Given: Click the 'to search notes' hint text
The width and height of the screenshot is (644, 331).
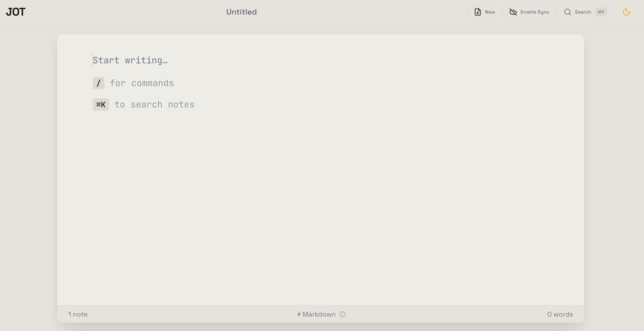Looking at the screenshot, I should (x=154, y=105).
